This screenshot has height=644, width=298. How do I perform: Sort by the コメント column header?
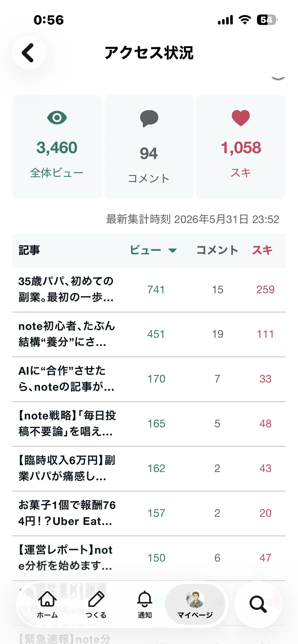point(217,250)
